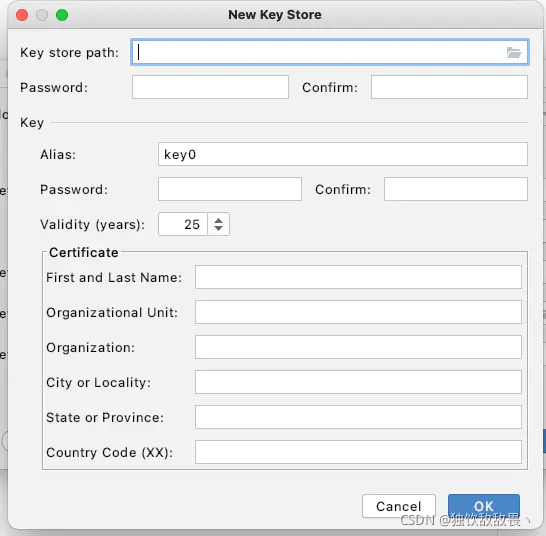This screenshot has width=546, height=536.
Task: Confirm with the OK button
Action: tap(484, 506)
